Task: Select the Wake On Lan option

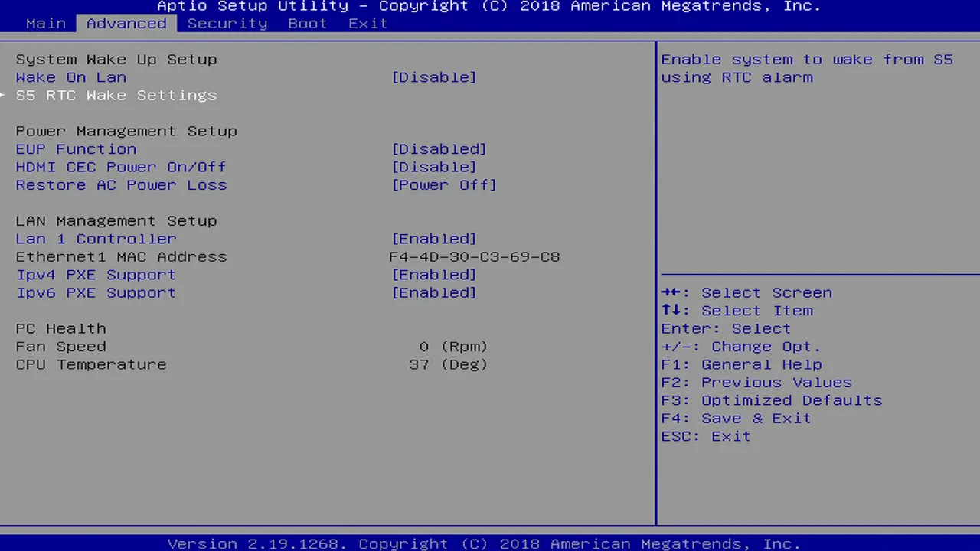Action: pyautogui.click(x=71, y=77)
